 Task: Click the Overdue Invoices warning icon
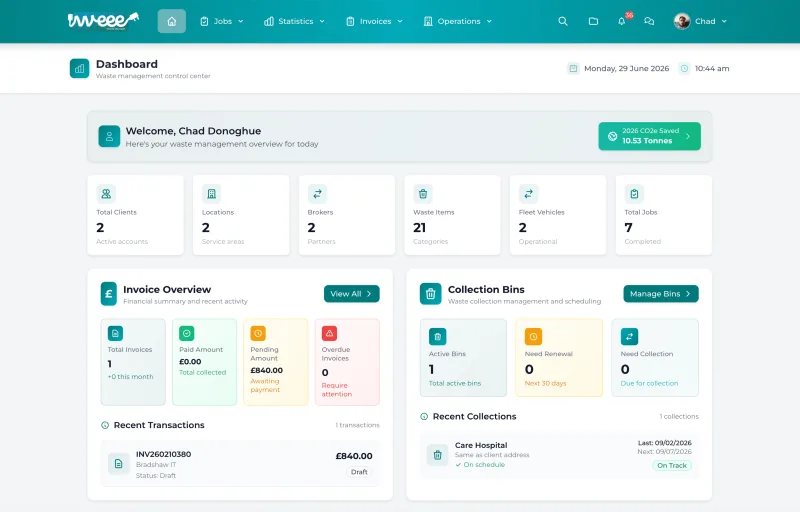pyautogui.click(x=330, y=334)
